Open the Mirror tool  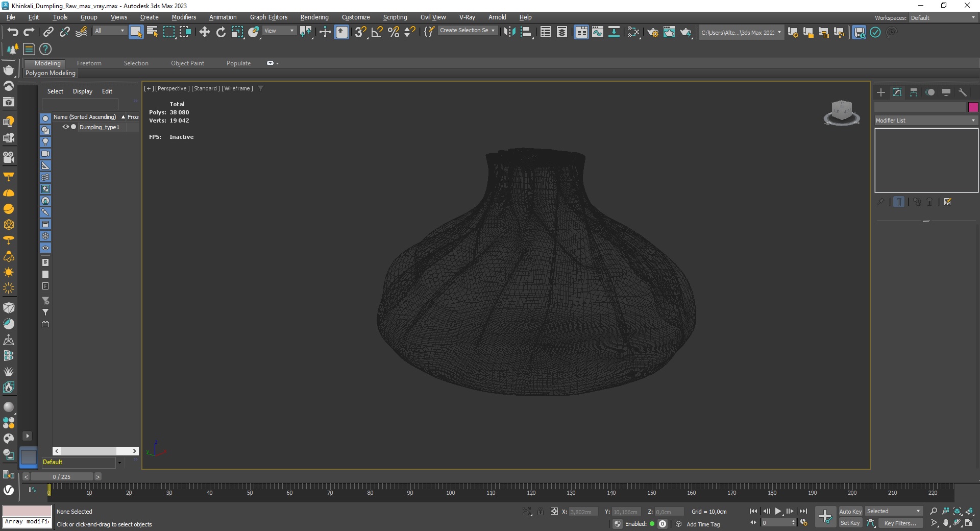(x=509, y=32)
